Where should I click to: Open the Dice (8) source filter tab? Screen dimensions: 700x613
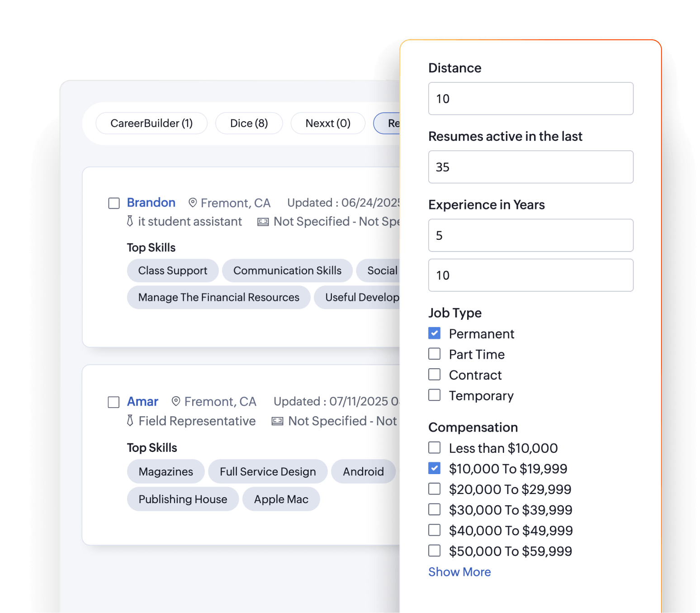(x=249, y=123)
